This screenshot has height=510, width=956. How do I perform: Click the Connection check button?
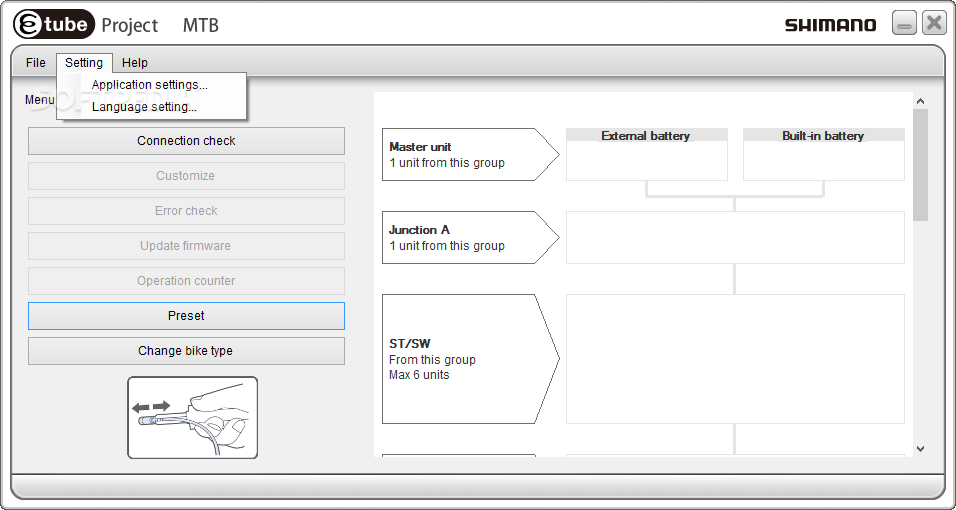coord(186,141)
